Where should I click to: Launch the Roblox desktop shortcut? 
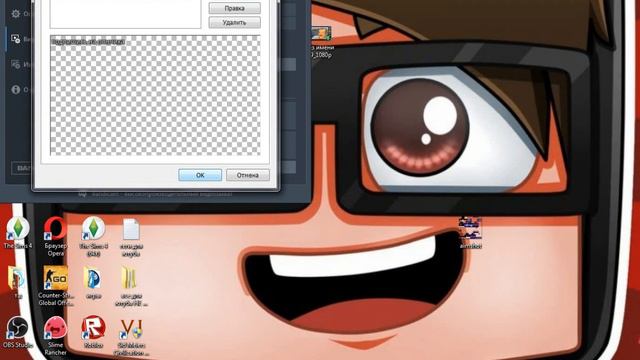pyautogui.click(x=93, y=332)
